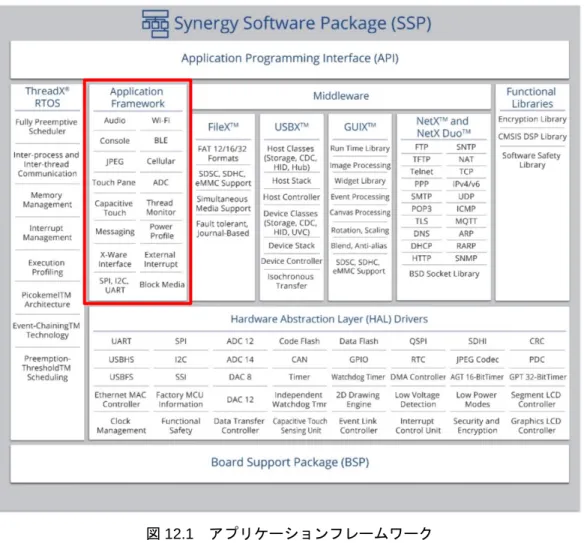
Task: Click the USBX heading
Action: [292, 127]
